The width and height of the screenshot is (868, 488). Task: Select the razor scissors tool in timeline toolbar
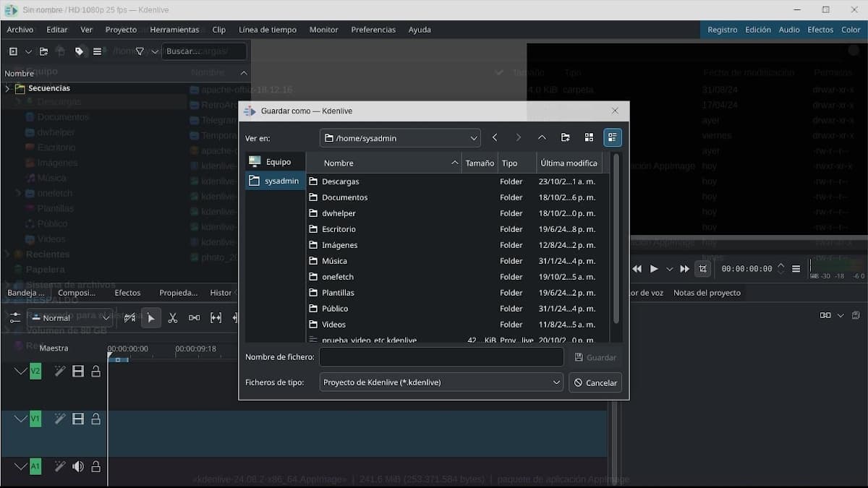173,317
